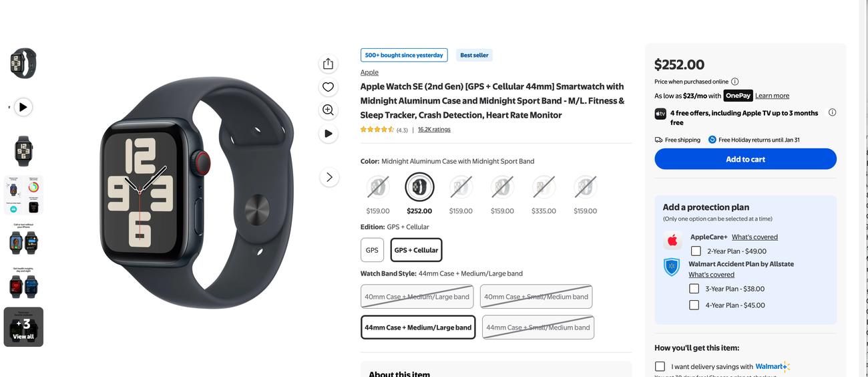Check the 2-Year Plan - $49.00 box

click(696, 251)
